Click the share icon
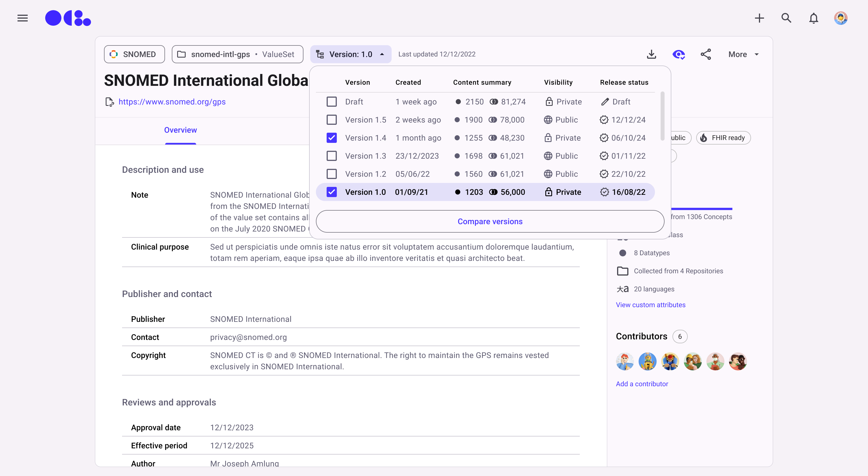 706,54
